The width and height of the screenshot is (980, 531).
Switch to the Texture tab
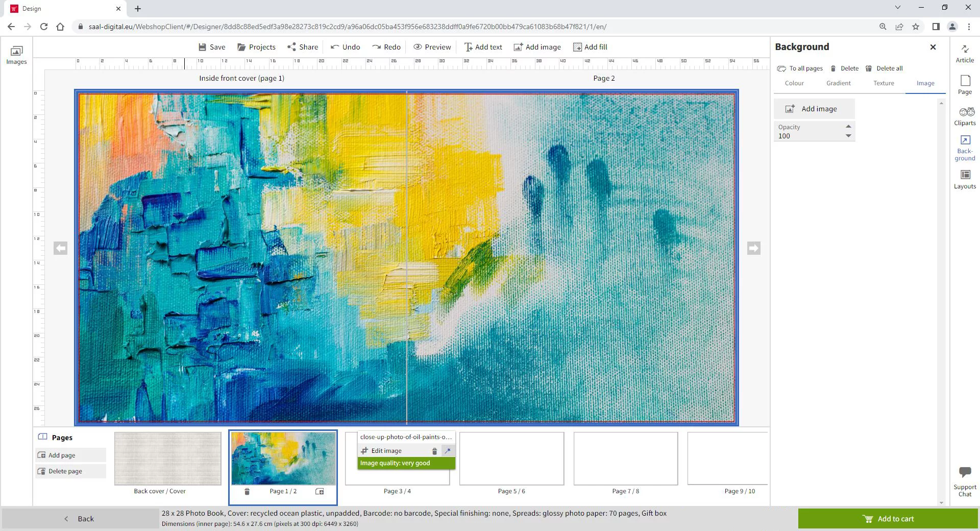[x=884, y=83]
